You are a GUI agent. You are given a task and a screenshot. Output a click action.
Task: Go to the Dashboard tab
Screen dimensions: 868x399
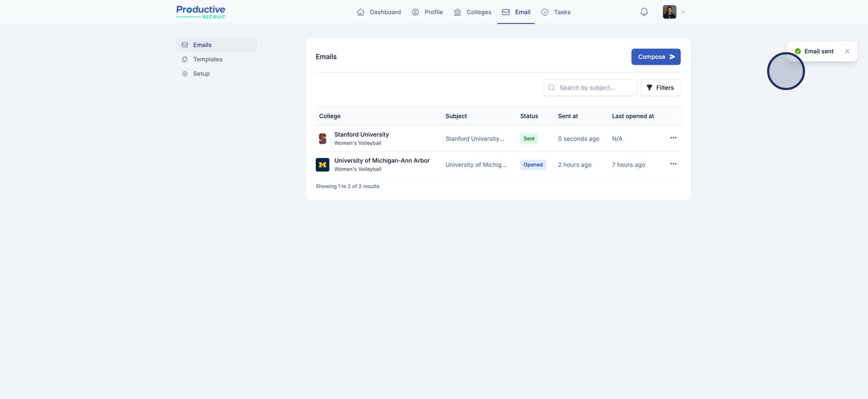click(x=379, y=12)
